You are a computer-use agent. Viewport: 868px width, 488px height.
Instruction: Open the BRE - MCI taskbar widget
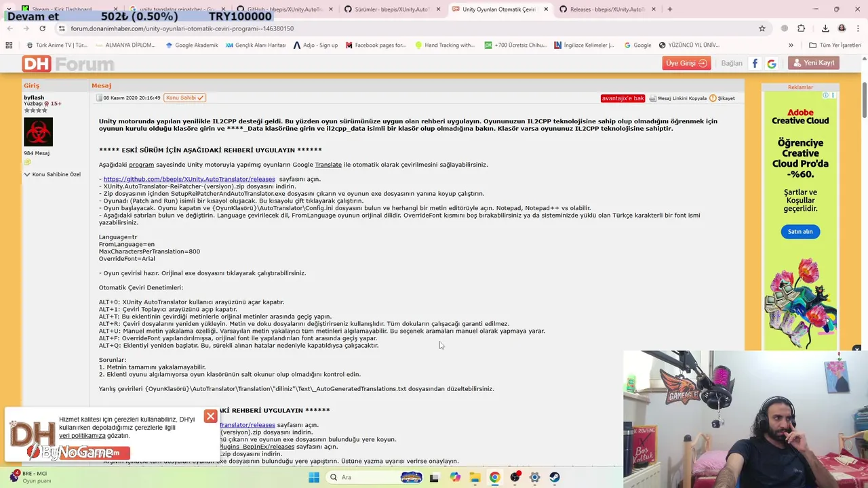(x=31, y=477)
